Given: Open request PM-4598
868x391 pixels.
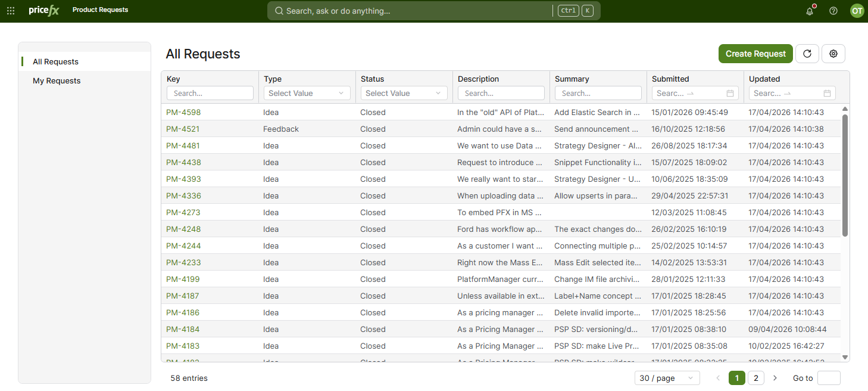Looking at the screenshot, I should (x=183, y=113).
